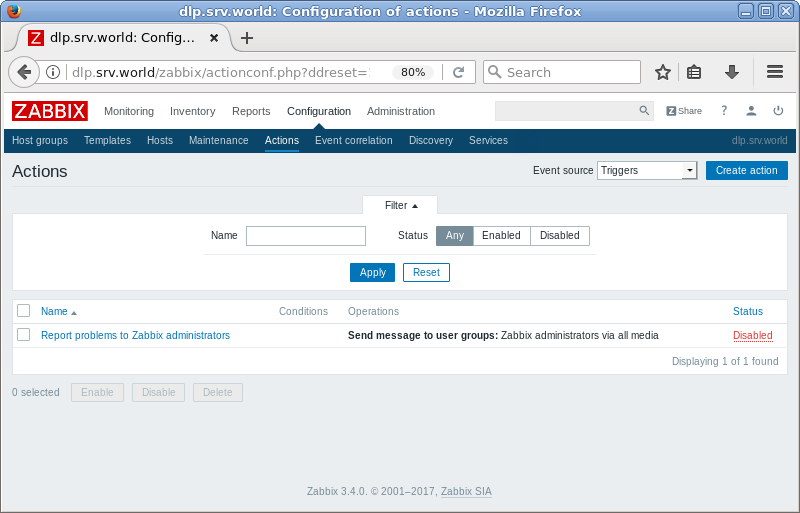Open the Zabbix SIA footer link
800x513 pixels.
466,492
